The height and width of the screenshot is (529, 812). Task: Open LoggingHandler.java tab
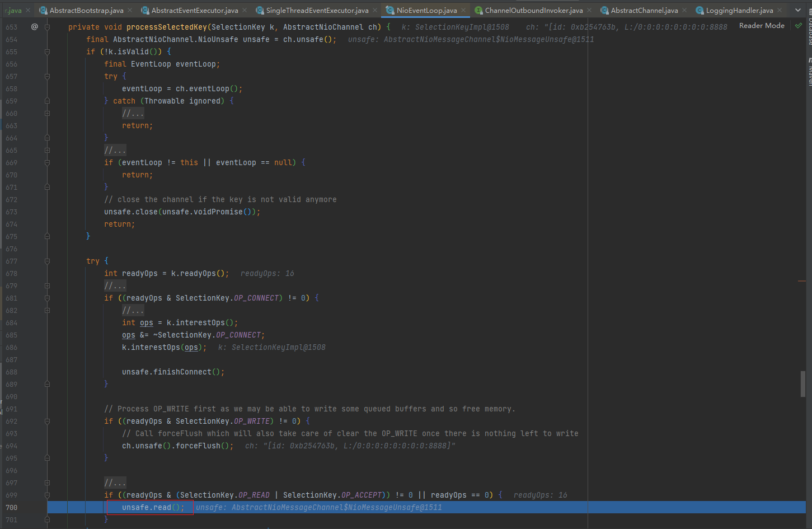coord(739,10)
